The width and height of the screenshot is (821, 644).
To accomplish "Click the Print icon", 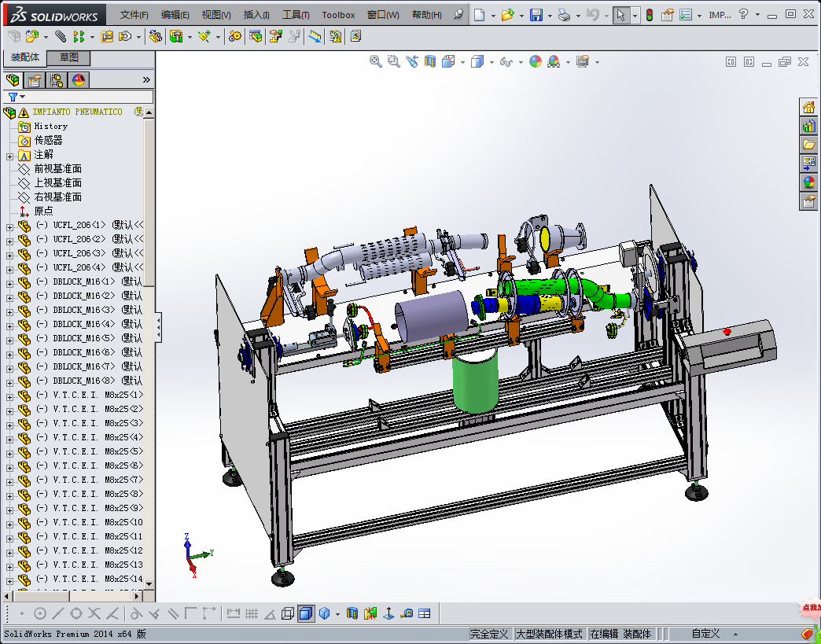I will point(564,15).
